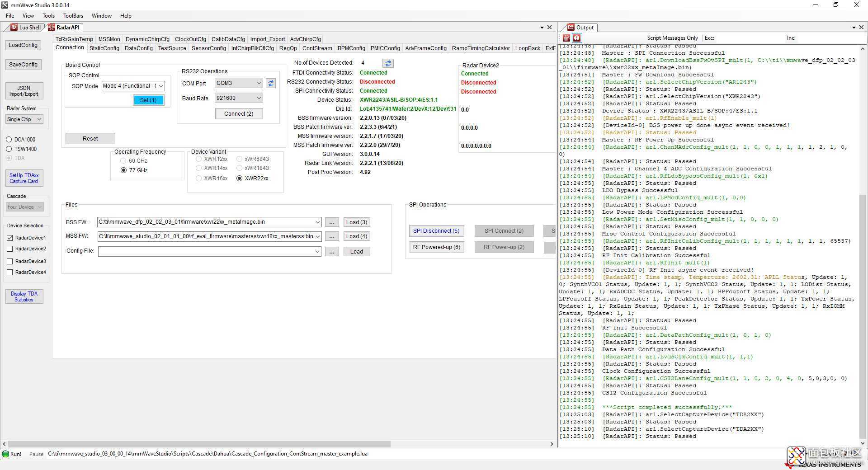Expand the Config File dropdown
This screenshot has height=470, width=868.
pyautogui.click(x=317, y=252)
